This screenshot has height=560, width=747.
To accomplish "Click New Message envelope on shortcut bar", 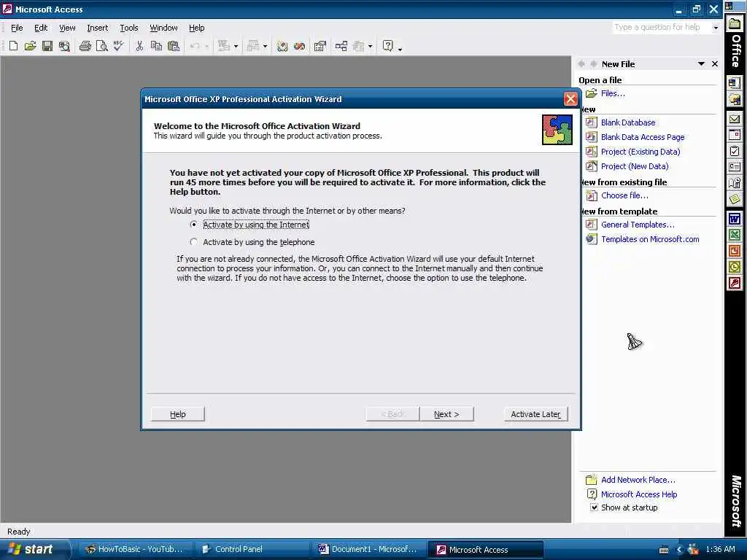I will 735,119.
